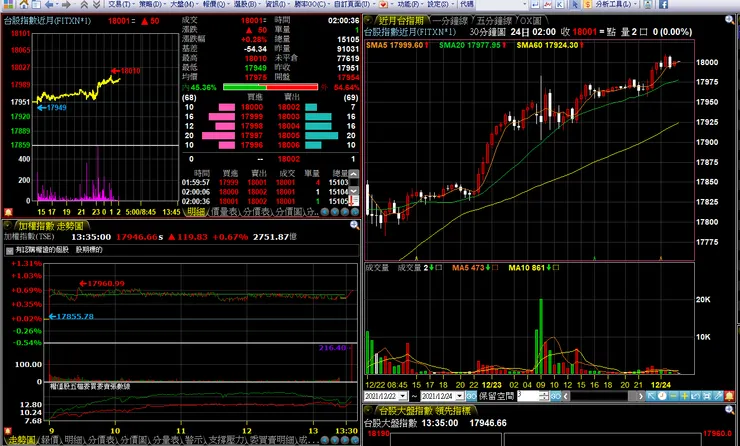This screenshot has width=740, height=446.
Task: Click the tick list scroll-up arrow
Action: [353, 174]
